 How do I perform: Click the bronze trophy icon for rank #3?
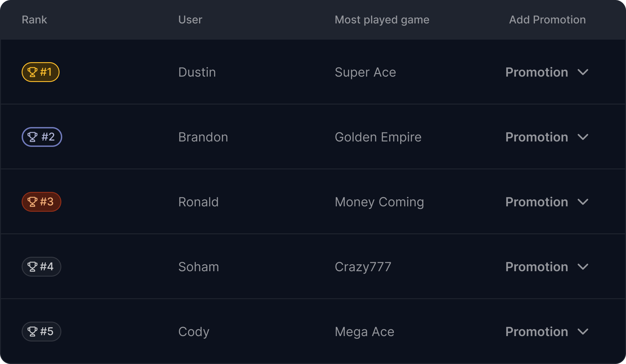[32, 202]
